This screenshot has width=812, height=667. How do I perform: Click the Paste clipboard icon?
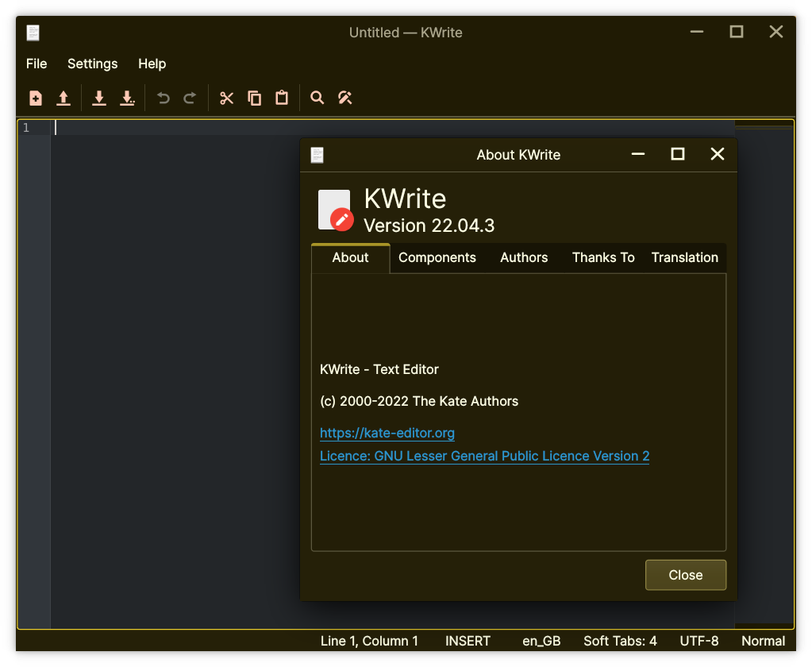click(x=282, y=98)
